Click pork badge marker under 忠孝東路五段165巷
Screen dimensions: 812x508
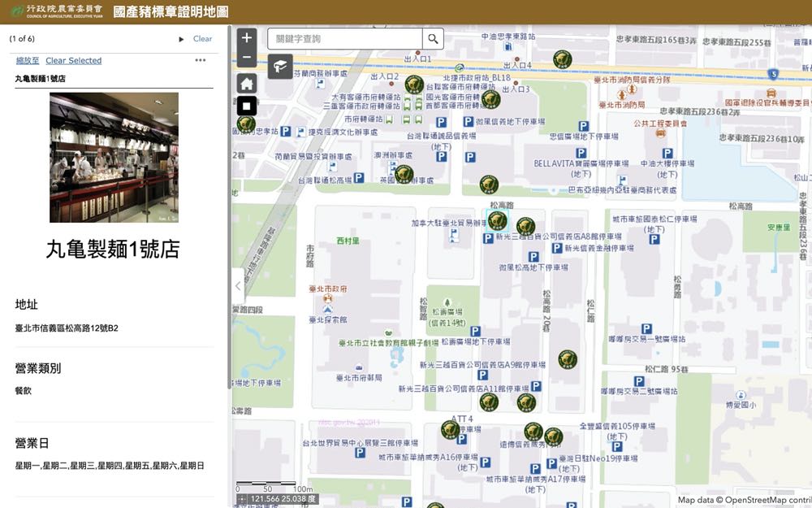tap(563, 59)
